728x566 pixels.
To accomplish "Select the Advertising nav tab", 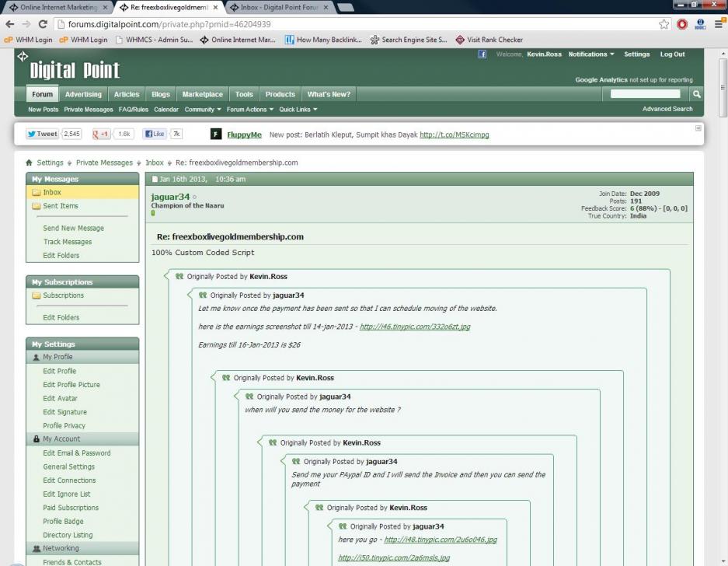I will pyautogui.click(x=83, y=94).
